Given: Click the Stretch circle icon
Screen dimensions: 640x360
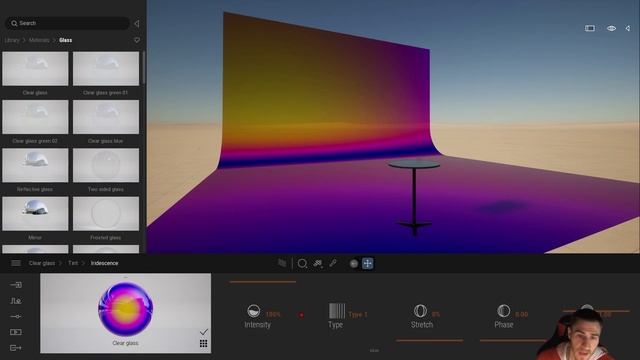Looking at the screenshot, I should 420,311.
